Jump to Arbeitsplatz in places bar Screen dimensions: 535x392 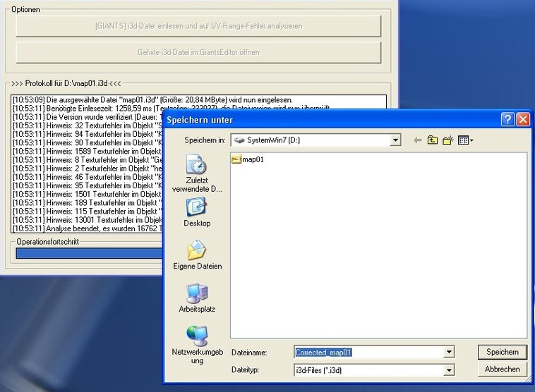tap(197, 298)
